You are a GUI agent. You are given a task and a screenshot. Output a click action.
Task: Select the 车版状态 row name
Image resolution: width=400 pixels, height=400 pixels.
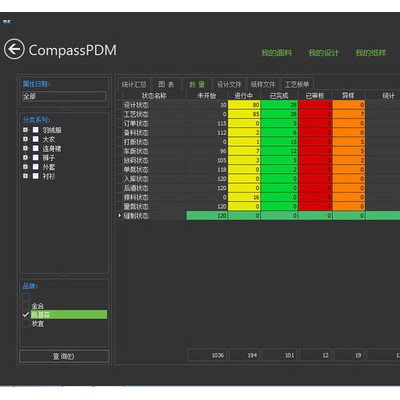click(136, 151)
